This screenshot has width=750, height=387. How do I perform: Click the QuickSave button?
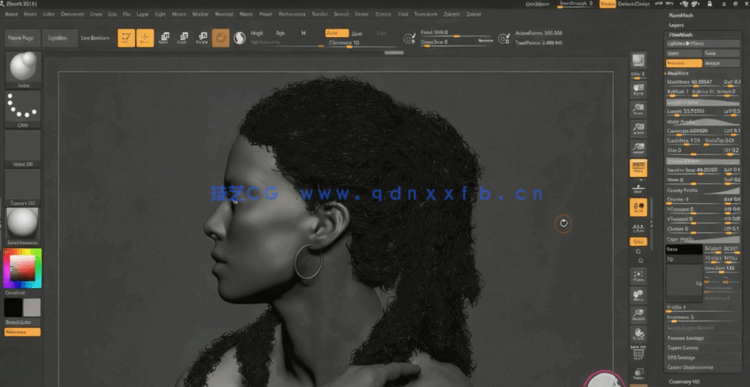[537, 4]
